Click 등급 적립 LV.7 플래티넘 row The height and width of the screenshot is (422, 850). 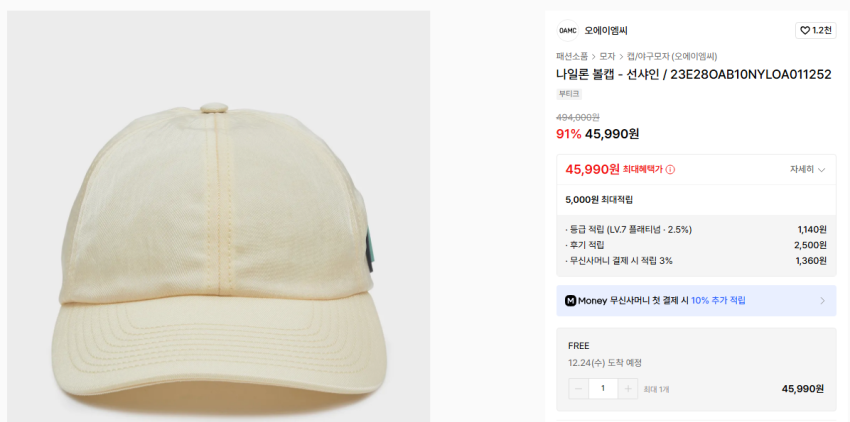[x=630, y=229]
